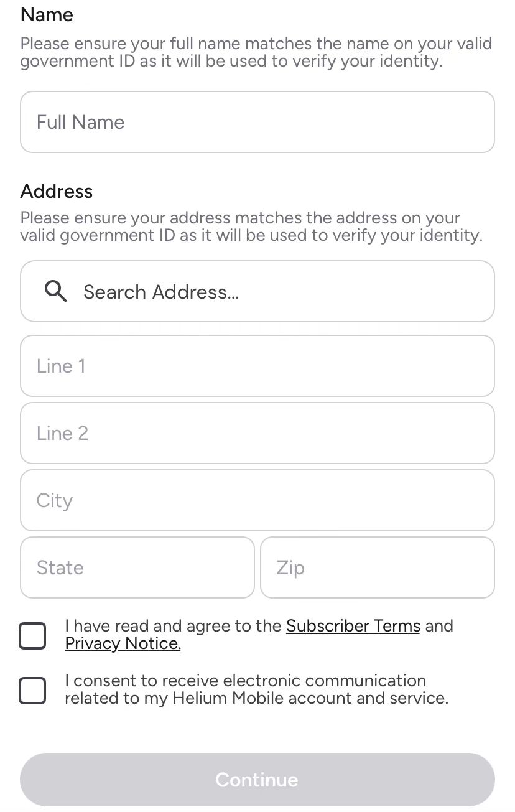The image size is (515, 812).
Task: Click 'I consent to receive electronic communication' text
Action: tap(246, 681)
